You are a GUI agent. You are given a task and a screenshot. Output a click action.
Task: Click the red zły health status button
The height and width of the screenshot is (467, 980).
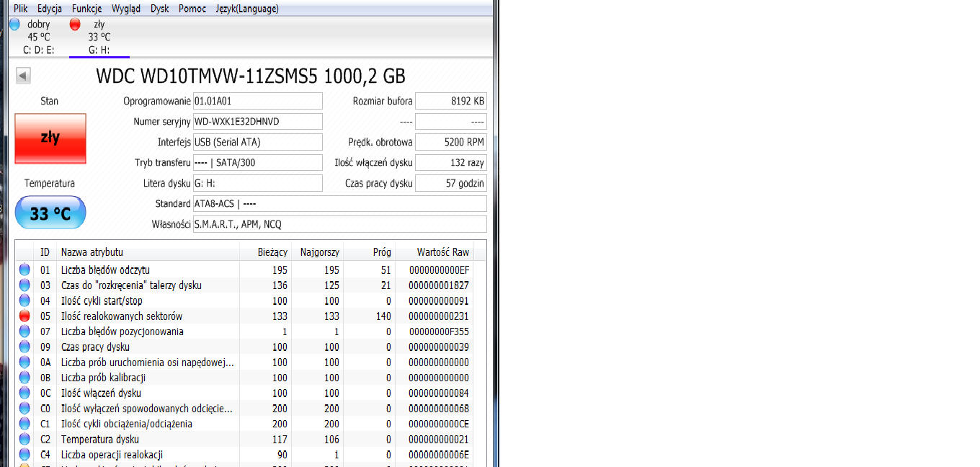pyautogui.click(x=50, y=138)
